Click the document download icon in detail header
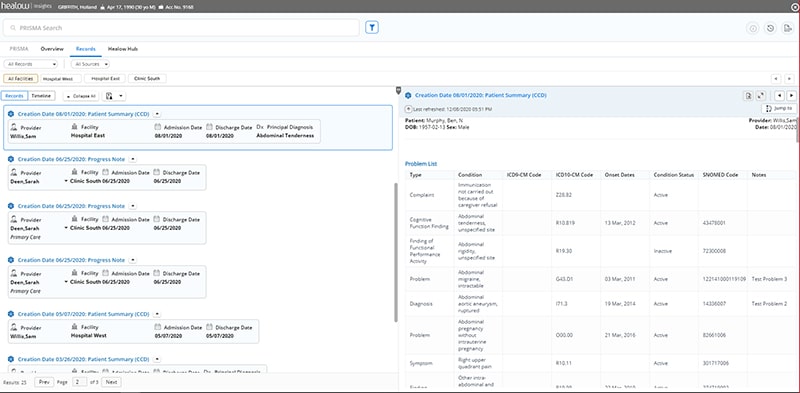Viewport: 800px width, 393px height. coord(748,95)
